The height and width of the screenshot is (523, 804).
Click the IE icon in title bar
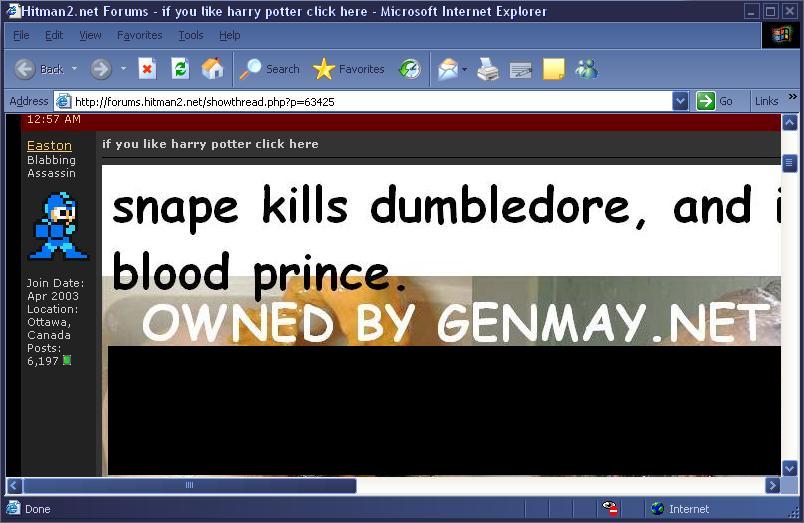(13, 11)
